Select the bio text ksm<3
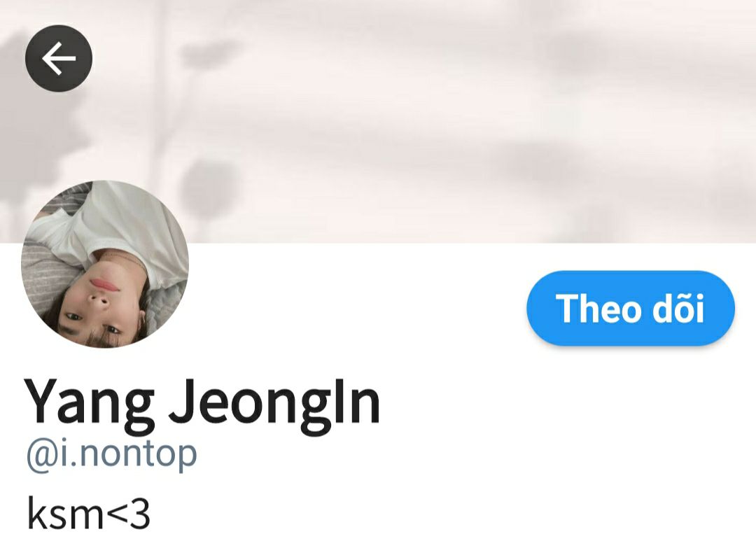 pos(88,513)
